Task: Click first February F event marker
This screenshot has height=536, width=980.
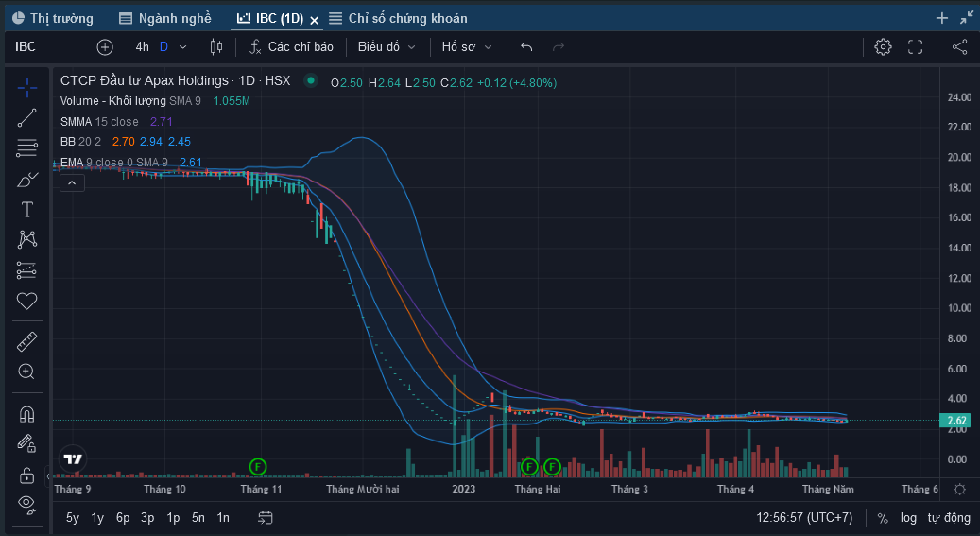Action: 529,466
